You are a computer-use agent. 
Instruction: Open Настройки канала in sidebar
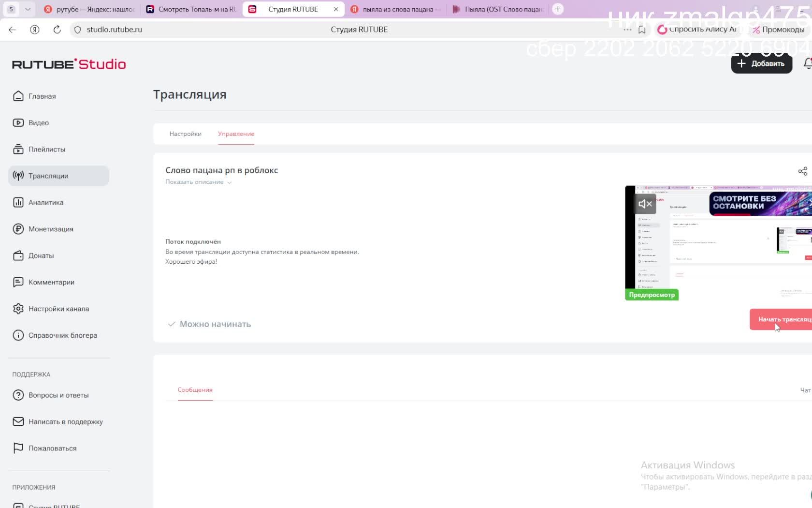[x=58, y=309]
